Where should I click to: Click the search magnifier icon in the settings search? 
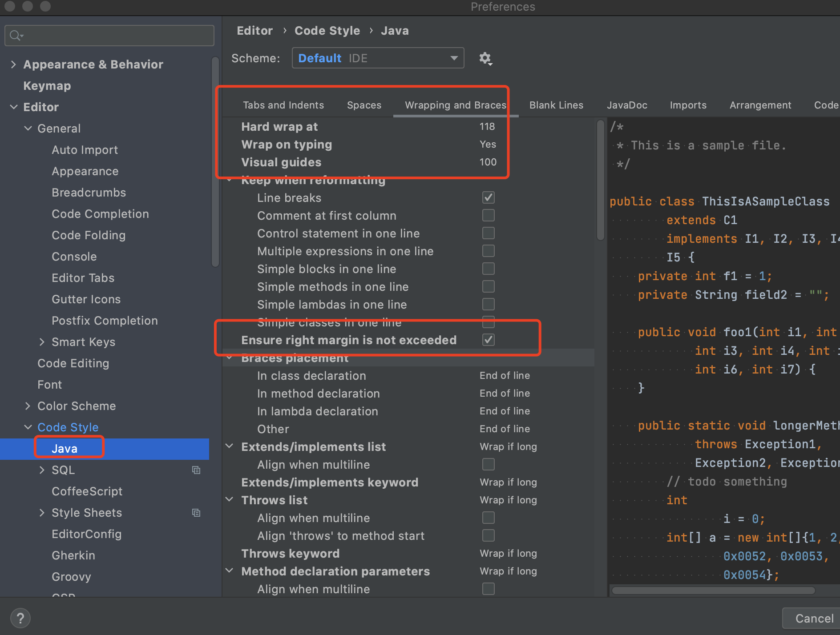[x=16, y=36]
